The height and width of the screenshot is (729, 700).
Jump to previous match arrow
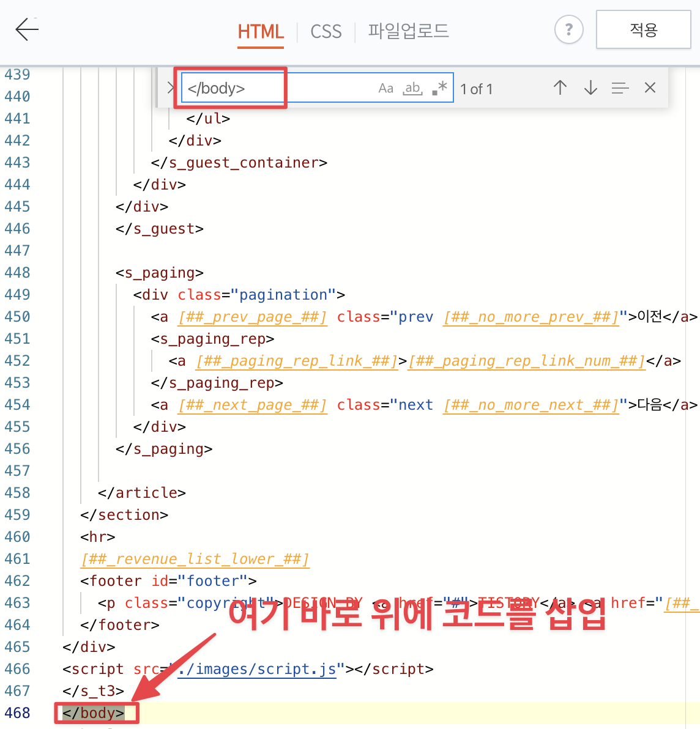click(560, 88)
